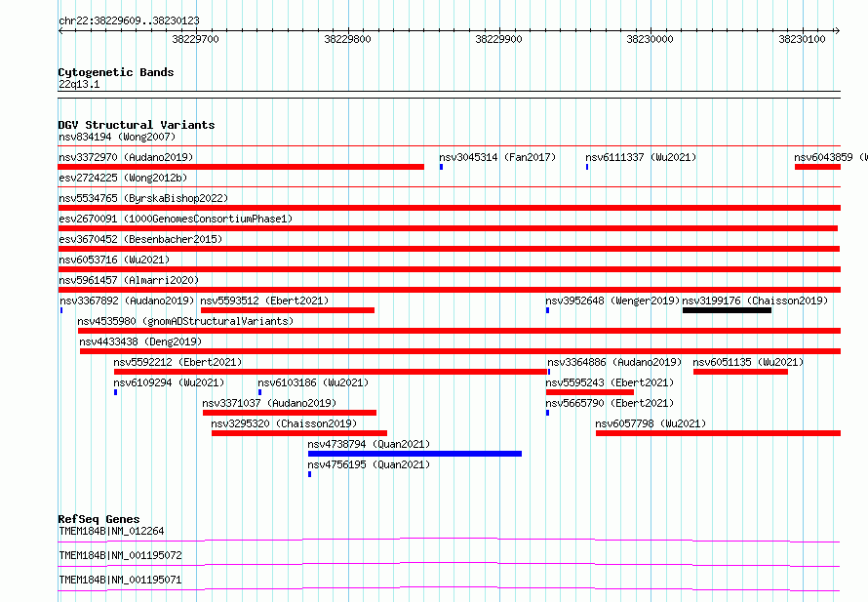Click the blue nsv4756195 marker
The width and height of the screenshot is (868, 602).
coord(309,474)
